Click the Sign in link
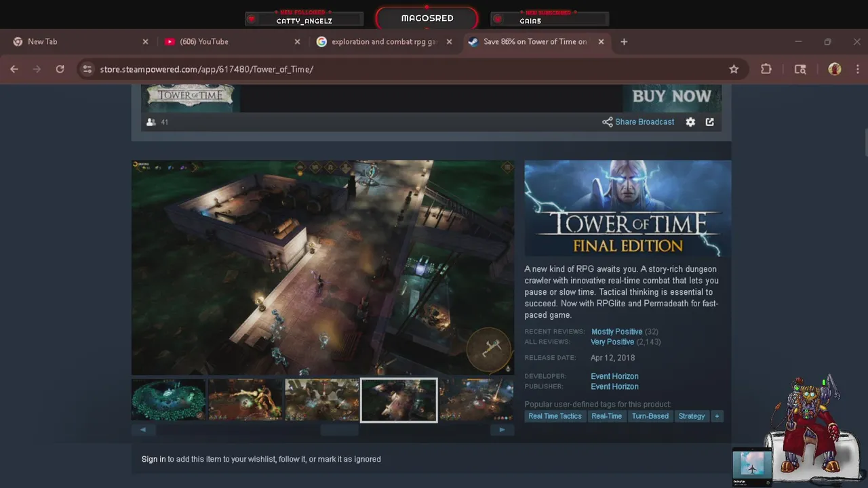Viewport: 868px width, 488px height. tap(153, 459)
